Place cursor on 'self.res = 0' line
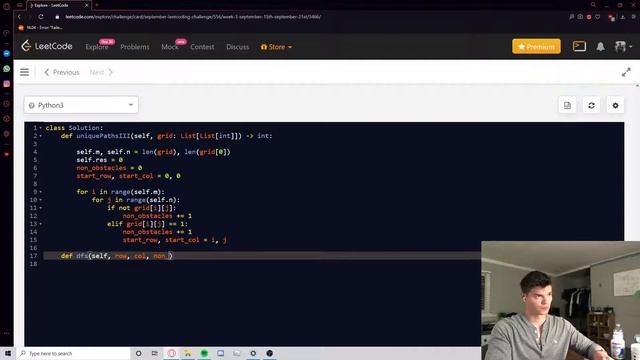The image size is (640, 360). click(x=100, y=160)
